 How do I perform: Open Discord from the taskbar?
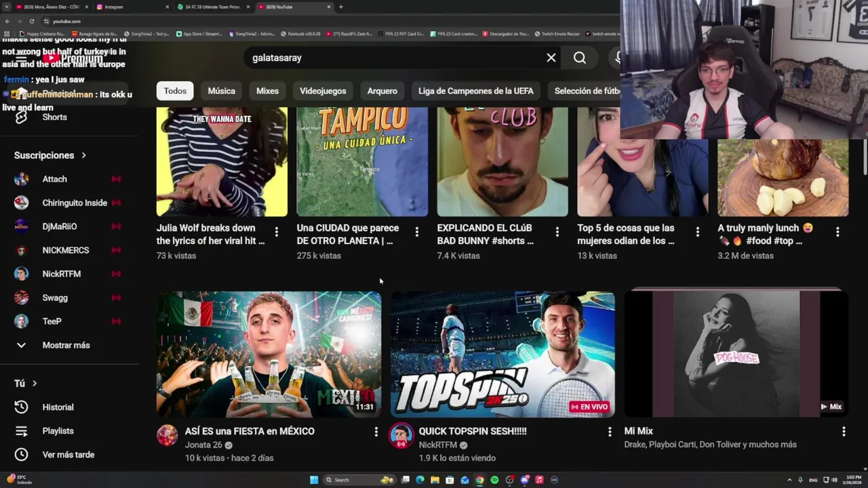pyautogui.click(x=524, y=480)
